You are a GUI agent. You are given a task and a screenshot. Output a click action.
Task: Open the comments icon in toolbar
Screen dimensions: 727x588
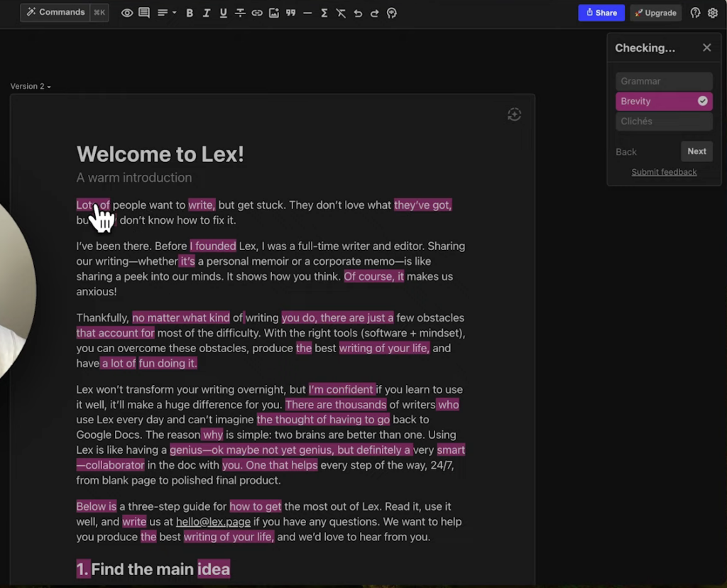[x=144, y=13]
